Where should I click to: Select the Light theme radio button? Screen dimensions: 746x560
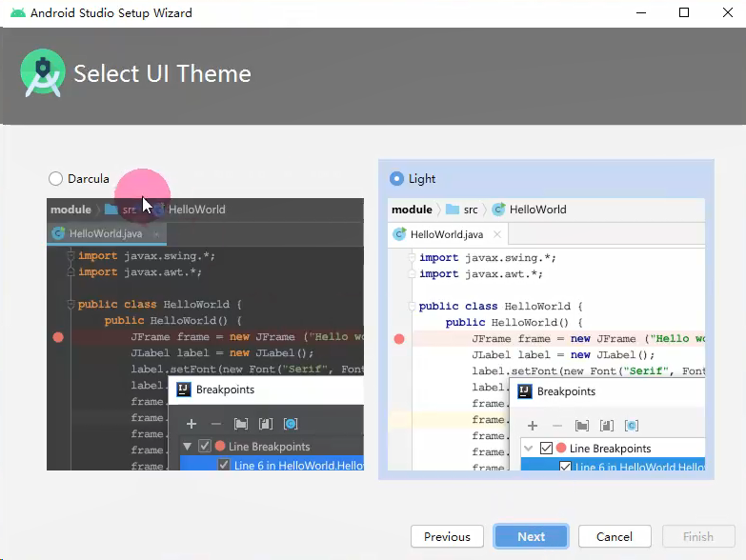click(396, 179)
